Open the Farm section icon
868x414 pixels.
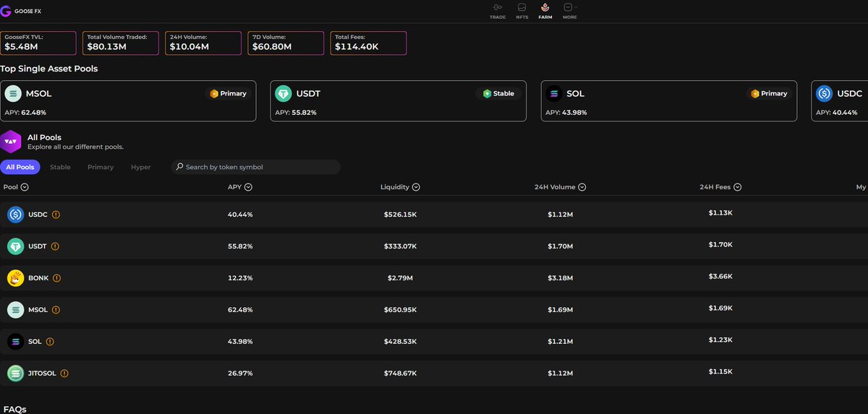545,7
